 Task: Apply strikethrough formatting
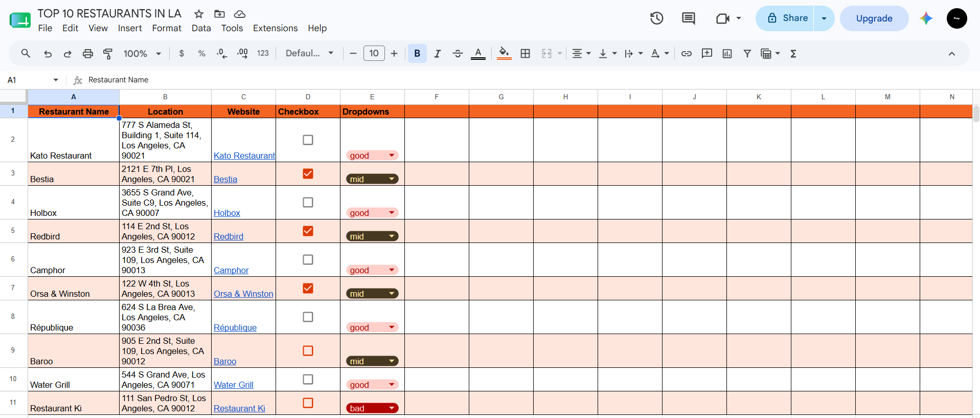click(x=458, y=53)
